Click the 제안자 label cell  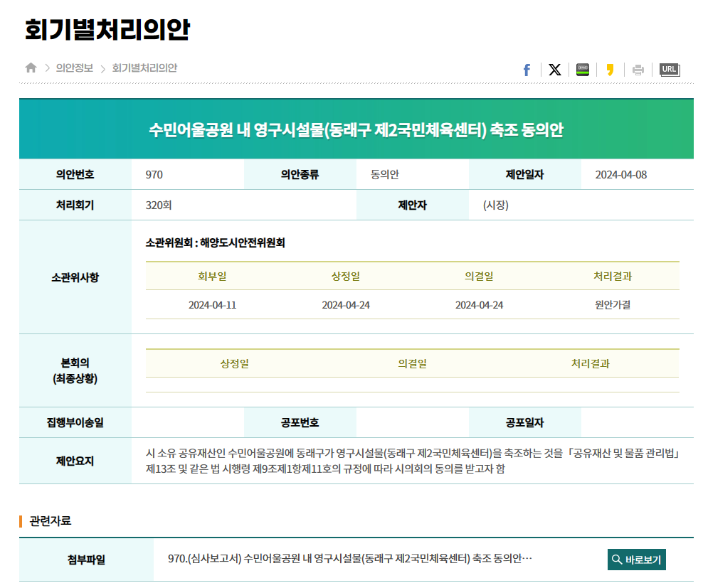tap(413, 205)
